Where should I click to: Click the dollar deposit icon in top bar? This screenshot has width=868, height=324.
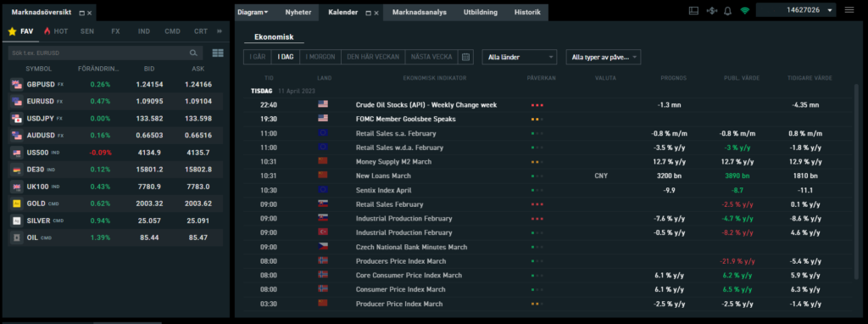[711, 10]
